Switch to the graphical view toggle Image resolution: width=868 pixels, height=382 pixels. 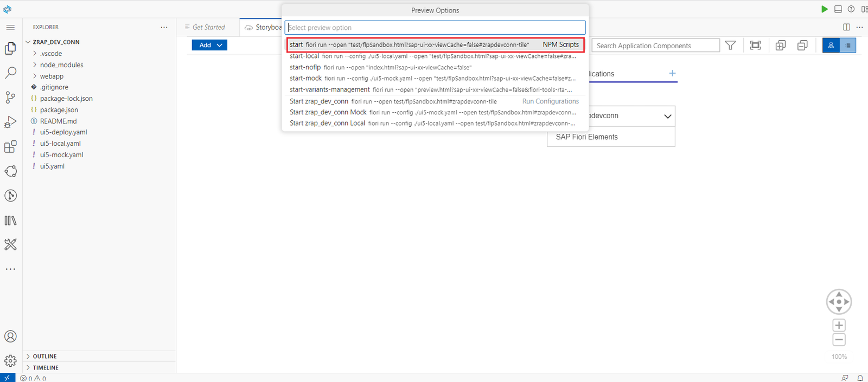(x=831, y=46)
